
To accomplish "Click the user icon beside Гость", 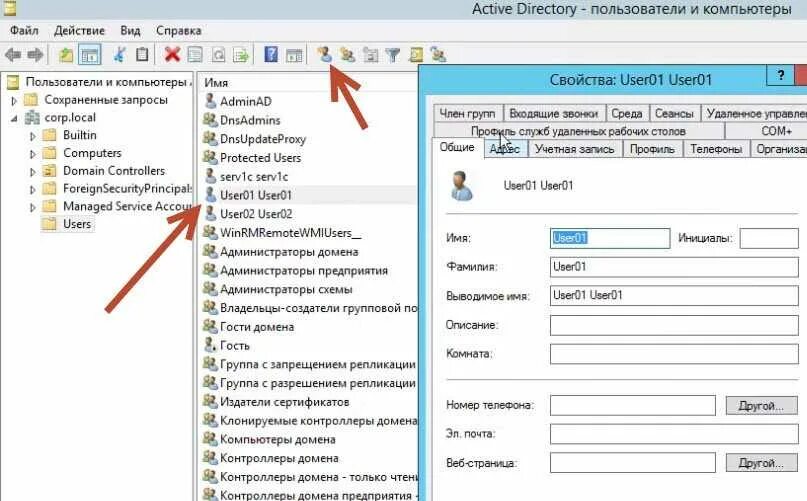I will (210, 344).
